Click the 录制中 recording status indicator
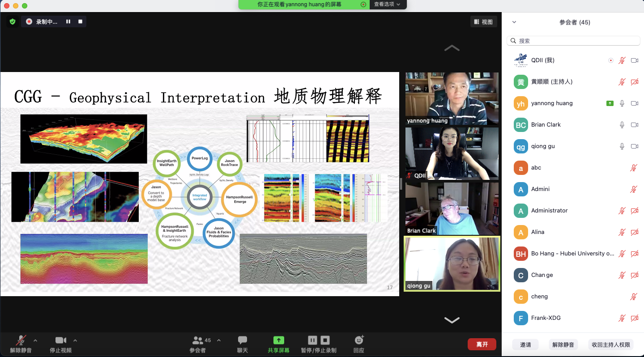This screenshot has width=644, height=357. (42, 21)
